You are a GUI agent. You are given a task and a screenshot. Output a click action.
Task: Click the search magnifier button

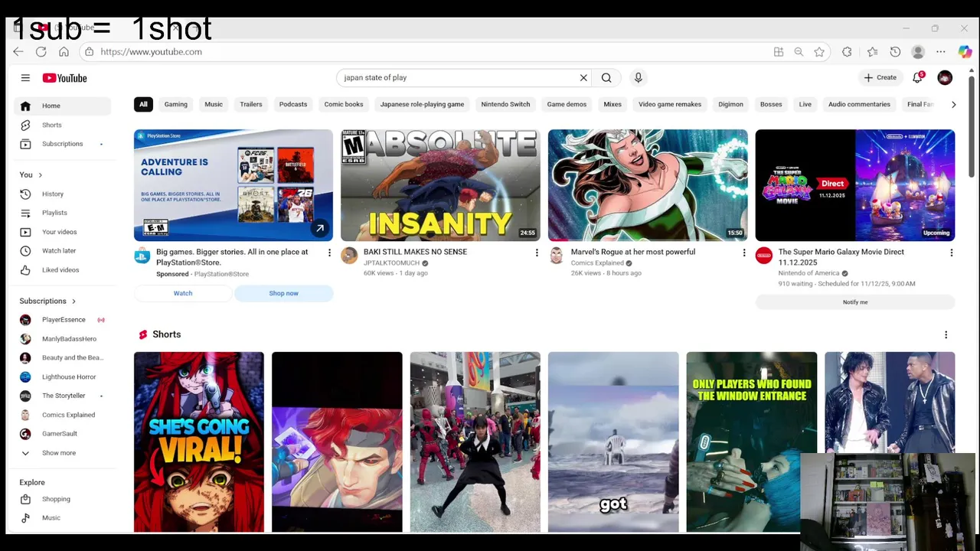click(x=606, y=77)
